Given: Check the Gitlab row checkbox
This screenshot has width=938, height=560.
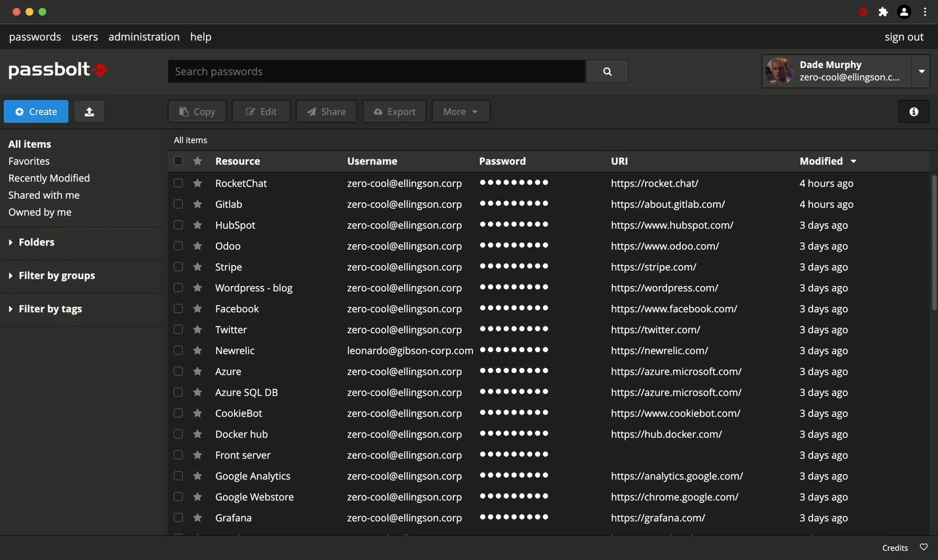Looking at the screenshot, I should coord(178,204).
